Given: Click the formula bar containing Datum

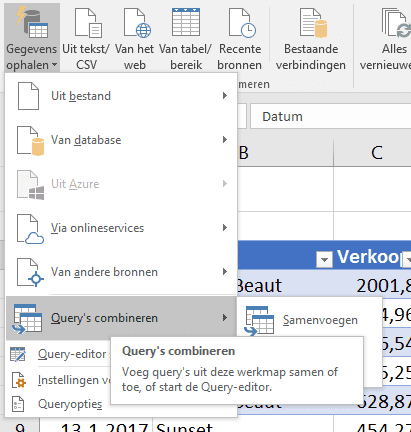Looking at the screenshot, I should 331,116.
